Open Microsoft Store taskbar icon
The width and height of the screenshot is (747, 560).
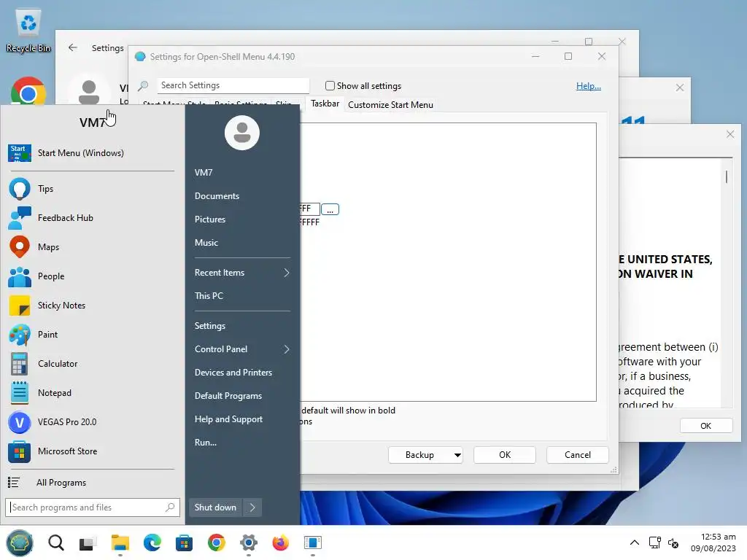coord(184,542)
